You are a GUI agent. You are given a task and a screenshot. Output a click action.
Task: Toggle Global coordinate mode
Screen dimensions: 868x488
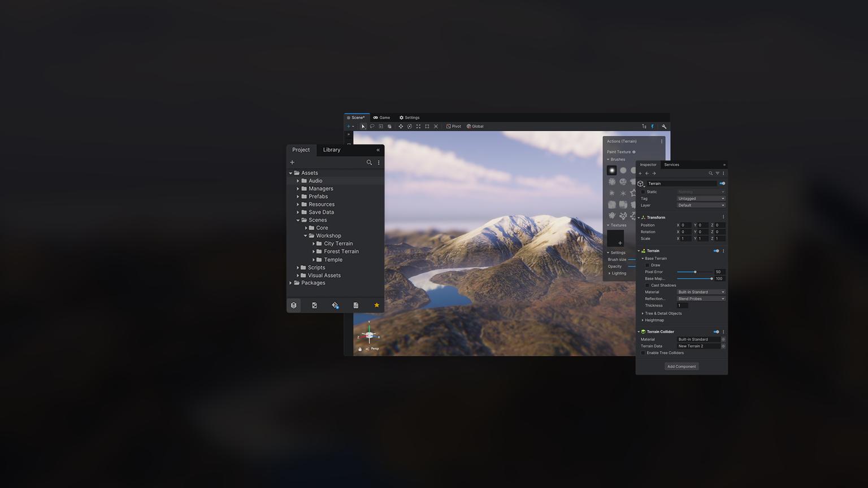coord(475,127)
